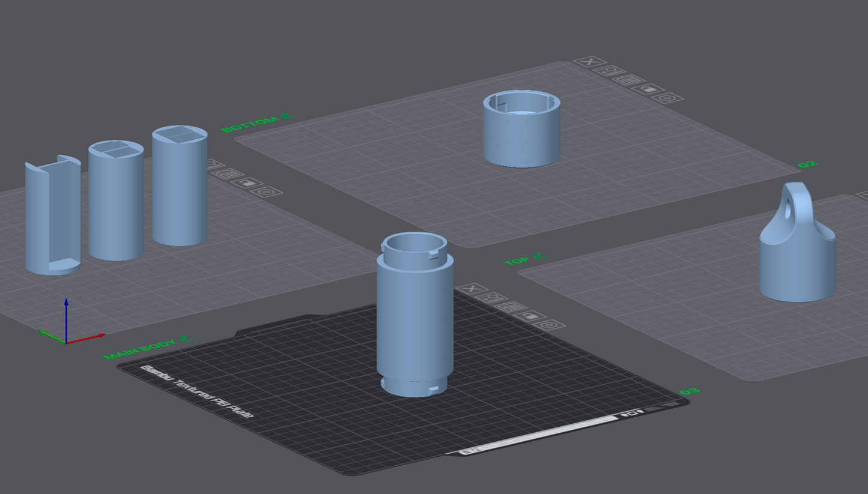868x494 pixels.
Task: Delete plate 02 using its X icon
Action: tap(589, 61)
